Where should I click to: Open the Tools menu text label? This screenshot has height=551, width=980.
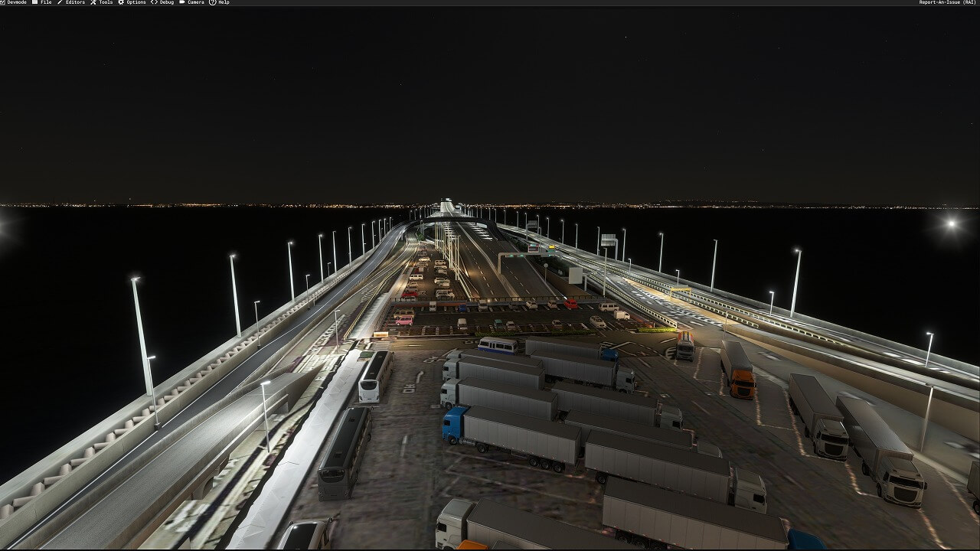(106, 2)
